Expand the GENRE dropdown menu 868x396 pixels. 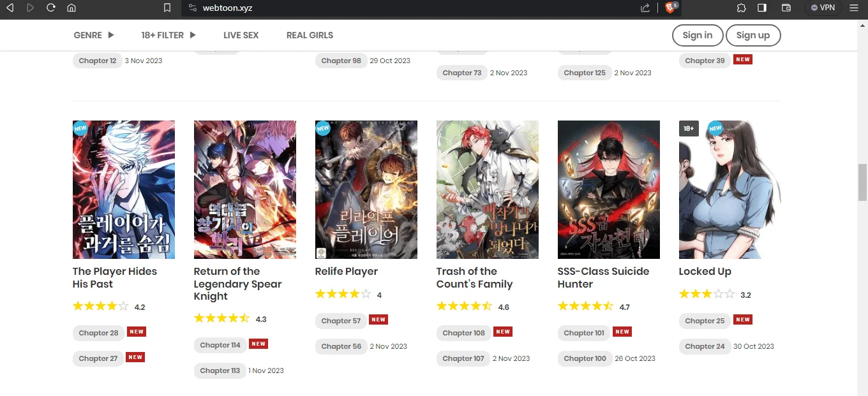click(94, 35)
